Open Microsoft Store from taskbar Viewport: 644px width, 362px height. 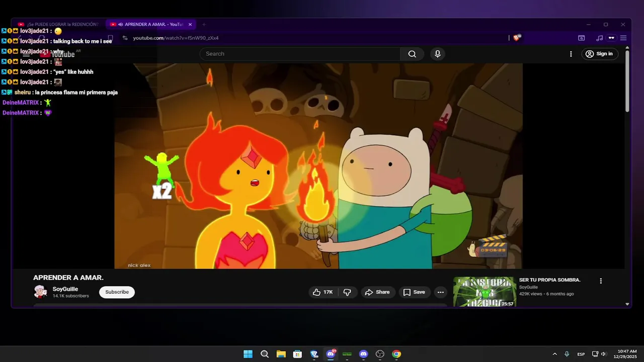click(297, 354)
